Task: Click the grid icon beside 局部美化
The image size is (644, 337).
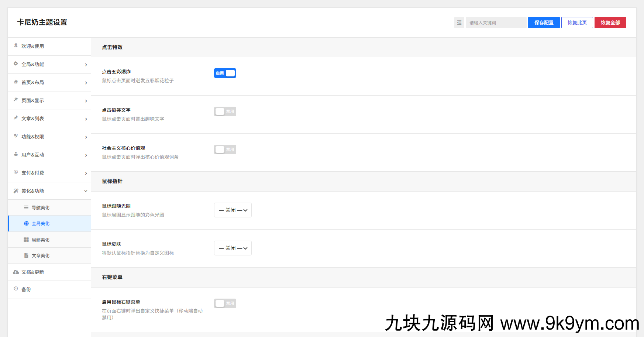Action: 26,240
